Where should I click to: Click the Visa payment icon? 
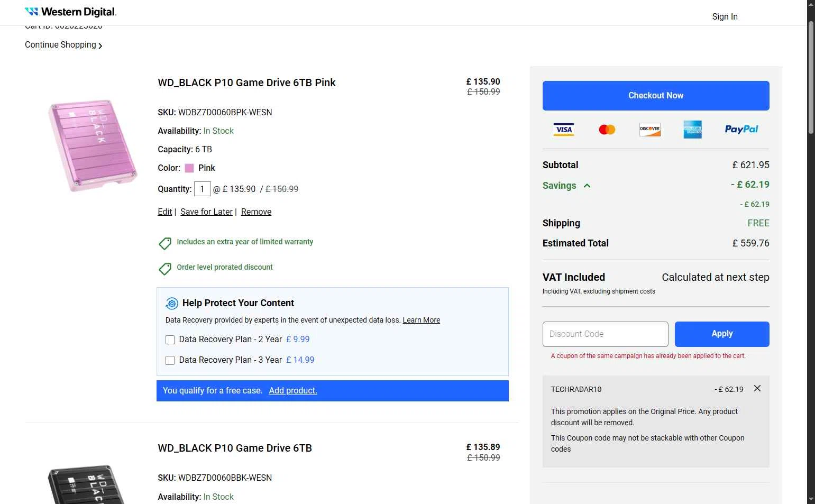(564, 130)
